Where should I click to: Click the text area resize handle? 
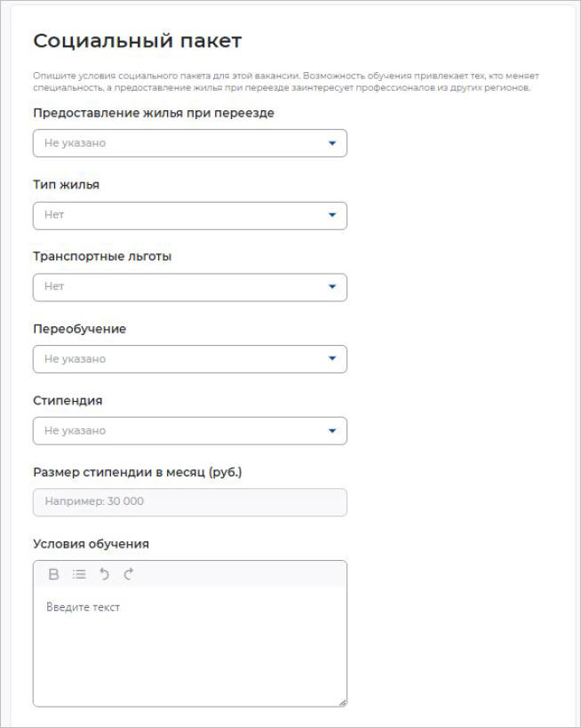click(x=342, y=701)
